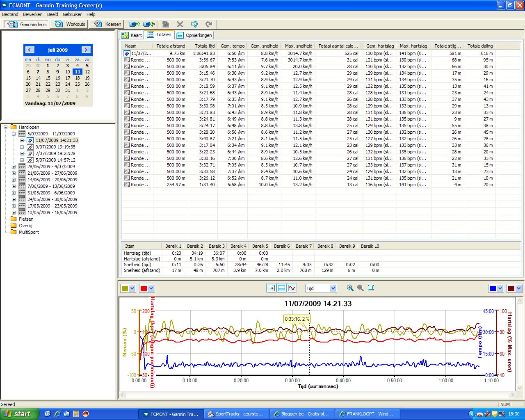Image resolution: width=525 pixels, height=420 pixels.
Task: Switch to the Geschiedenis view
Action: point(27,24)
